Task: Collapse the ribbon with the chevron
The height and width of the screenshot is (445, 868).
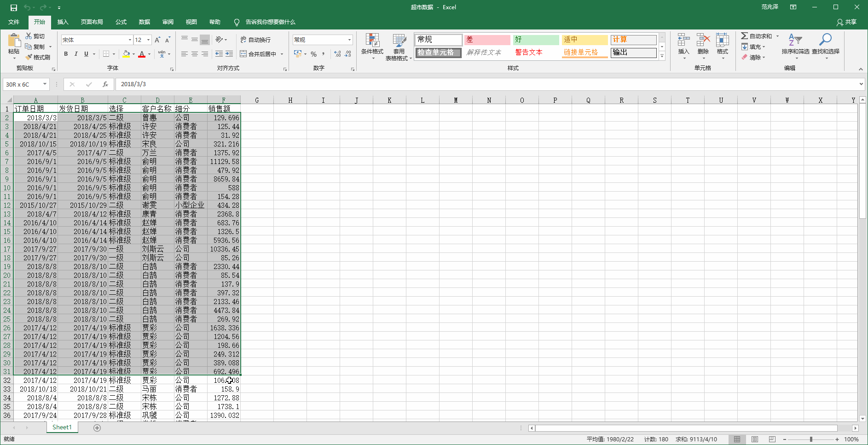Action: 861,69
